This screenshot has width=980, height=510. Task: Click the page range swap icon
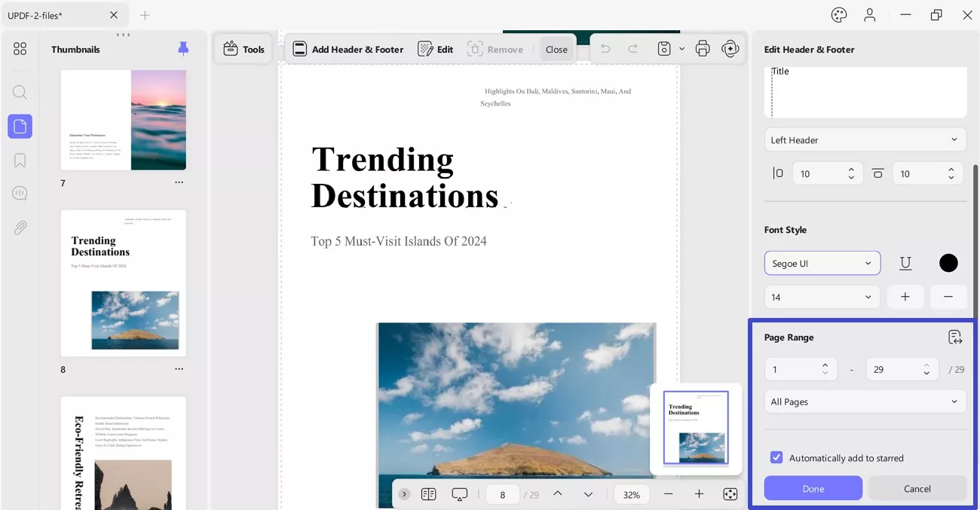click(x=955, y=337)
